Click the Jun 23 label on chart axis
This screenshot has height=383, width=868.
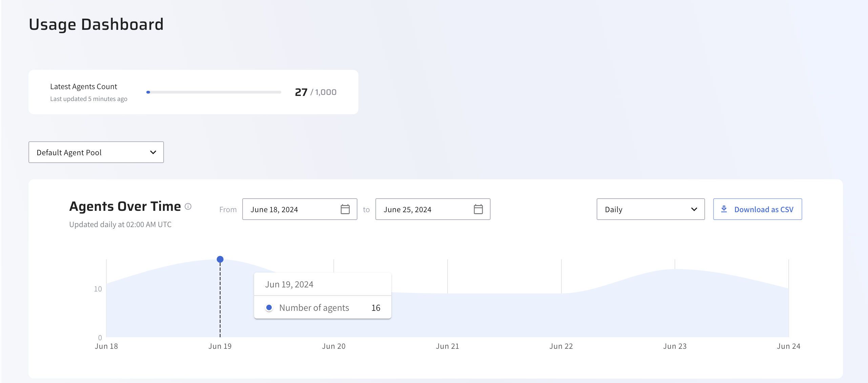click(x=675, y=346)
